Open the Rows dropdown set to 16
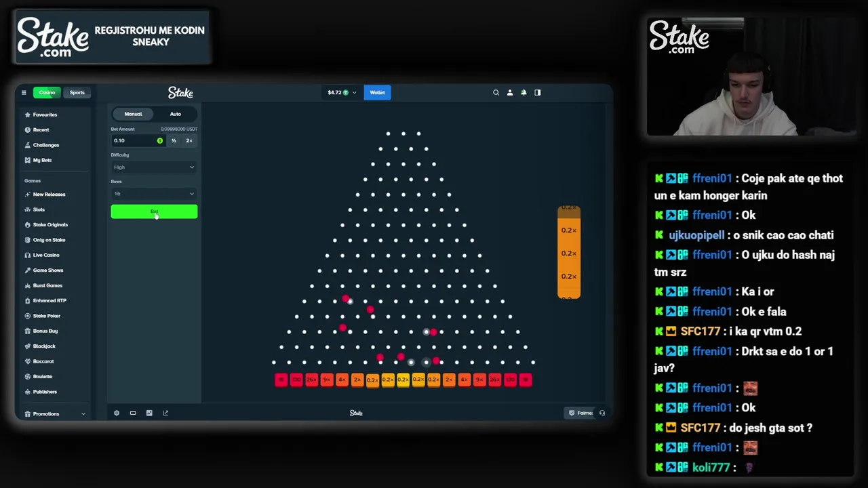The height and width of the screenshot is (488, 868). [154, 194]
